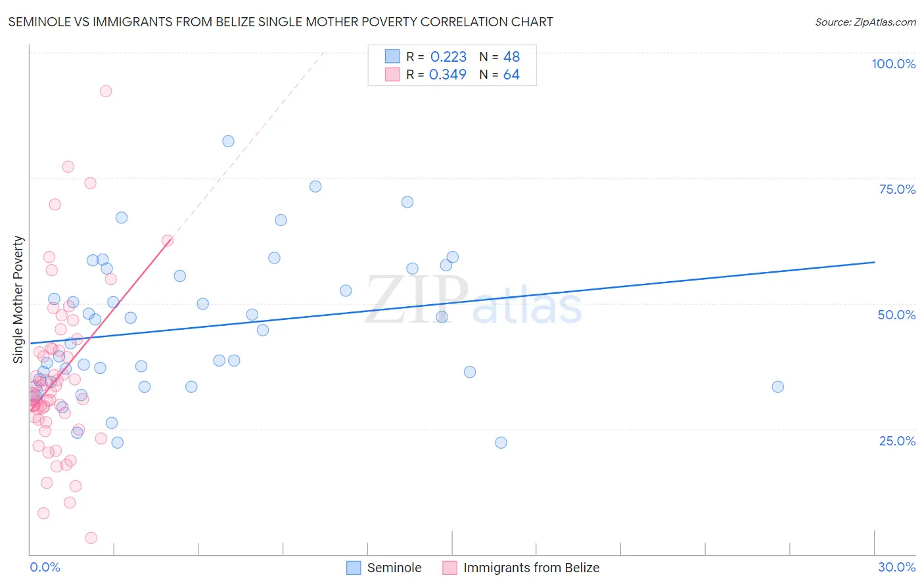Click the Single Mother Poverty axis title
The height and width of the screenshot is (586, 924).
[18, 300]
